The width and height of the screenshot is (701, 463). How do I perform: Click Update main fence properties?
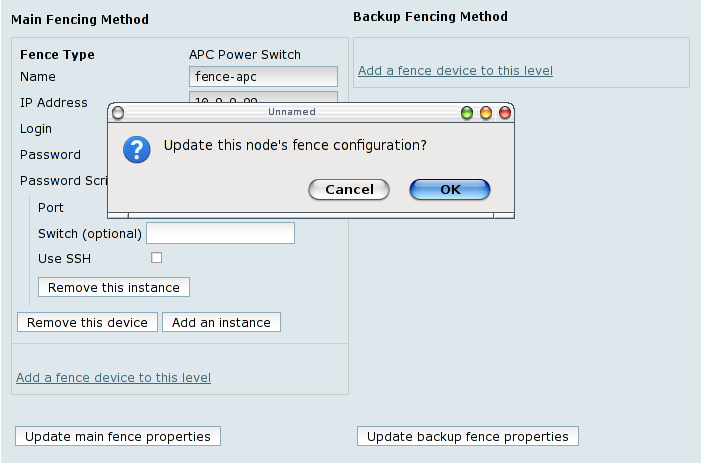pyautogui.click(x=118, y=436)
